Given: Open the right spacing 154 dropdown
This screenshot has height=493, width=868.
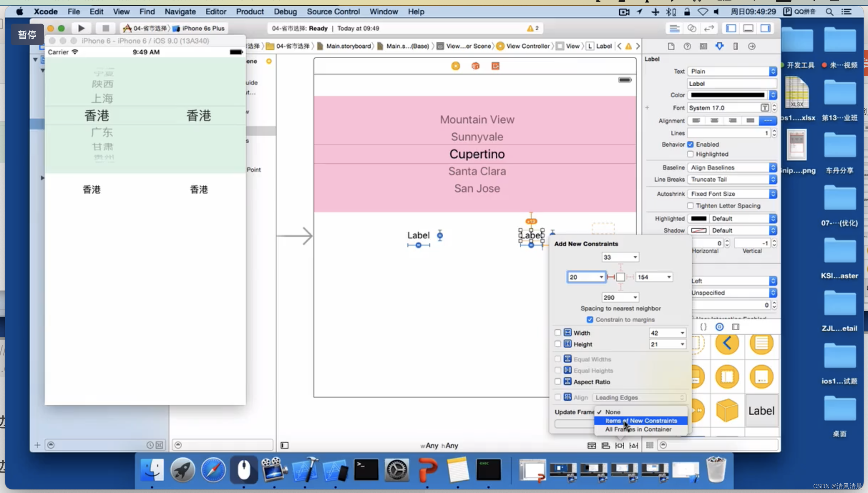Looking at the screenshot, I should pos(669,277).
